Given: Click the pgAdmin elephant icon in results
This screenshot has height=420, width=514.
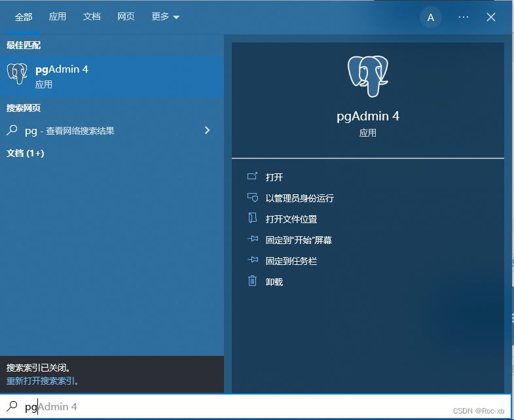Looking at the screenshot, I should pos(17,74).
